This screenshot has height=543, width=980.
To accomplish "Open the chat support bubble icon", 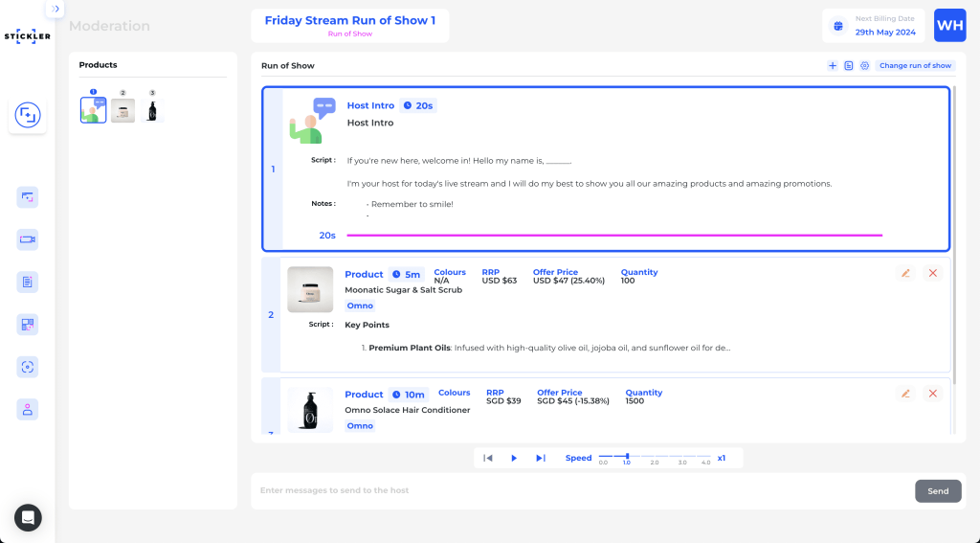I will [x=28, y=517].
